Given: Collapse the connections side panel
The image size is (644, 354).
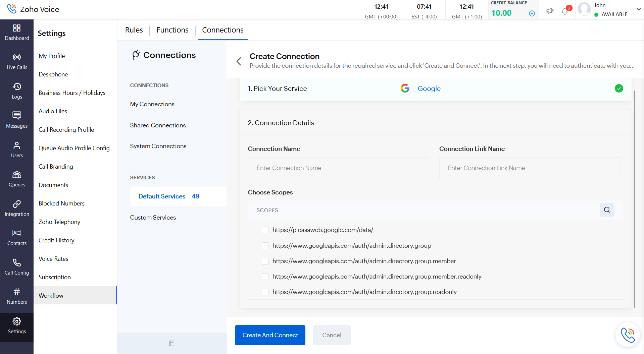Looking at the screenshot, I should [172, 343].
